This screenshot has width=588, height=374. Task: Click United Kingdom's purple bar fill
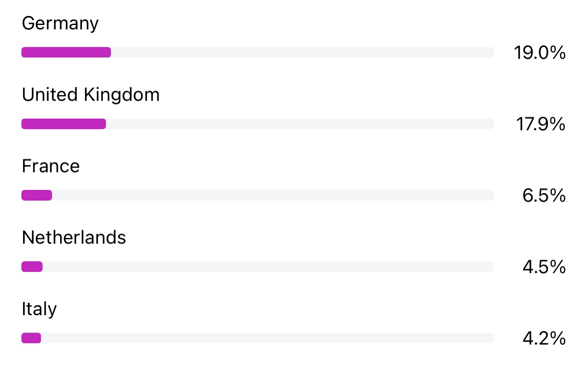coord(64,124)
